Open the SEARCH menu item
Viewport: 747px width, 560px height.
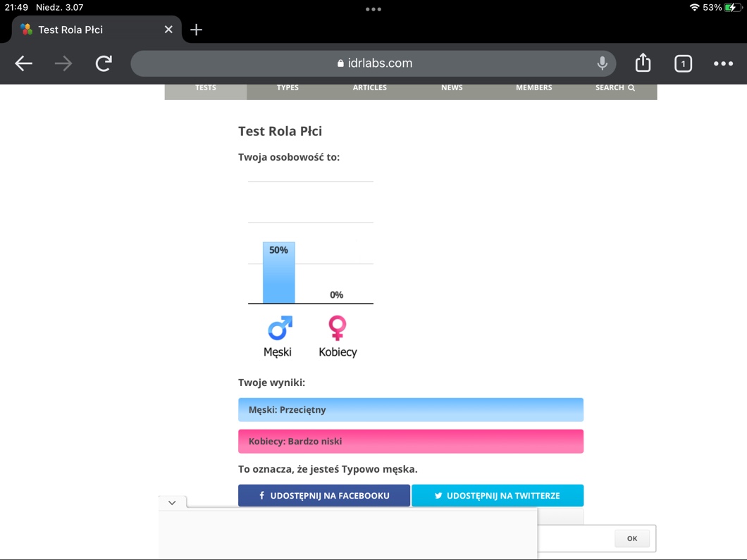(x=615, y=88)
